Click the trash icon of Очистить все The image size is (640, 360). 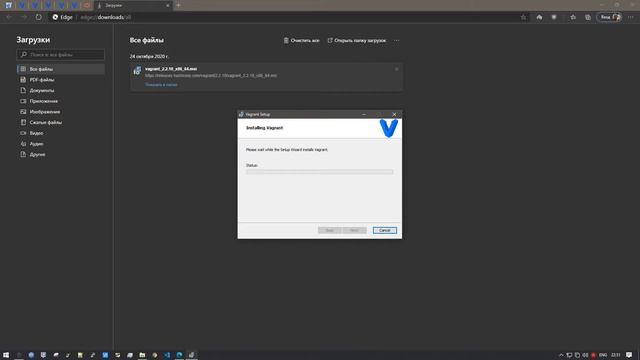point(286,40)
